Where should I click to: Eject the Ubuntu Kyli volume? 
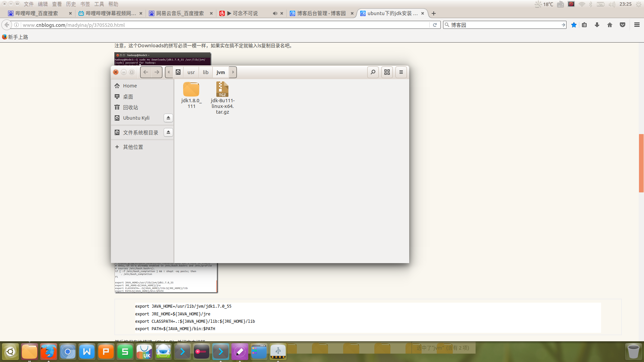pos(168,118)
